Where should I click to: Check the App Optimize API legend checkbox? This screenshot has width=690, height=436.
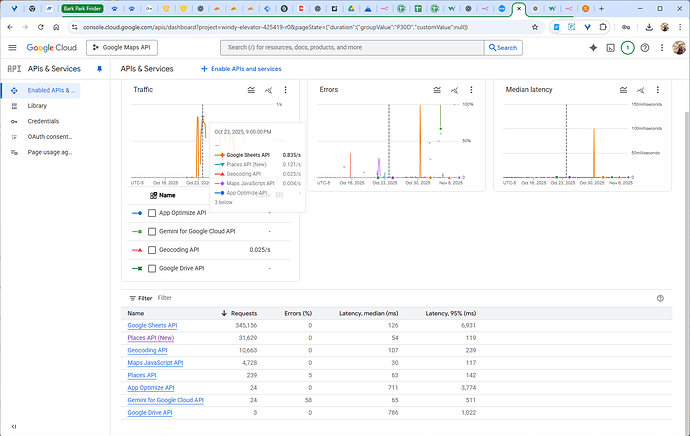[152, 213]
